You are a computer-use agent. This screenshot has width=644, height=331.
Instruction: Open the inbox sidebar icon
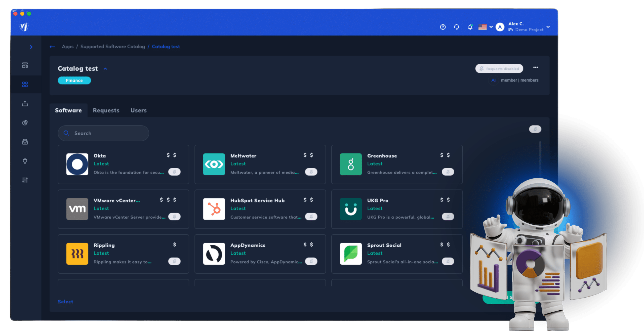coord(25,142)
